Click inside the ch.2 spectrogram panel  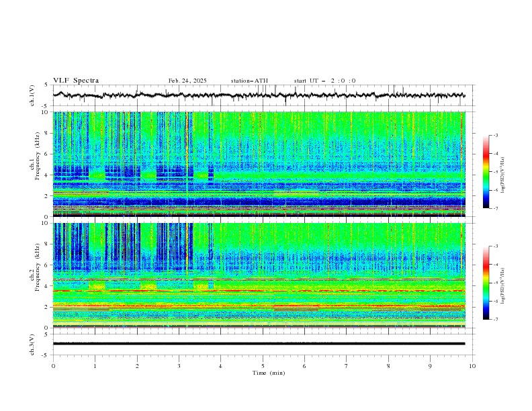259,275
